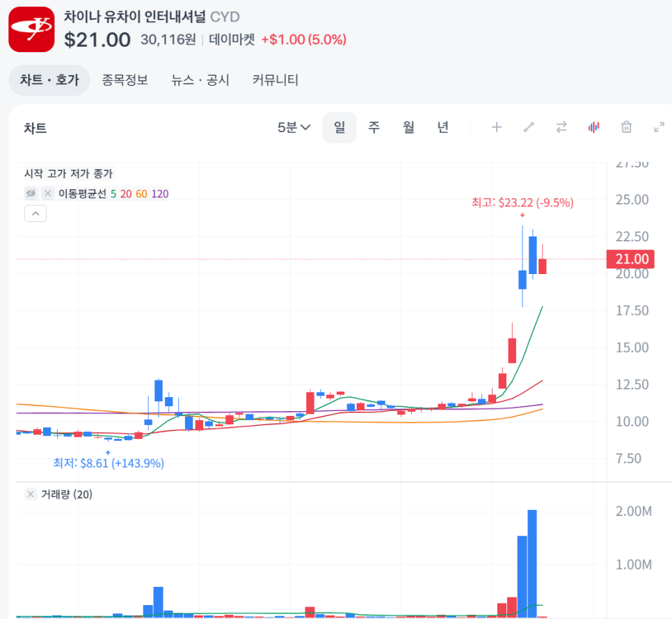The image size is (672, 619).
Task: Click the 60-day moving average label
Action: click(141, 194)
